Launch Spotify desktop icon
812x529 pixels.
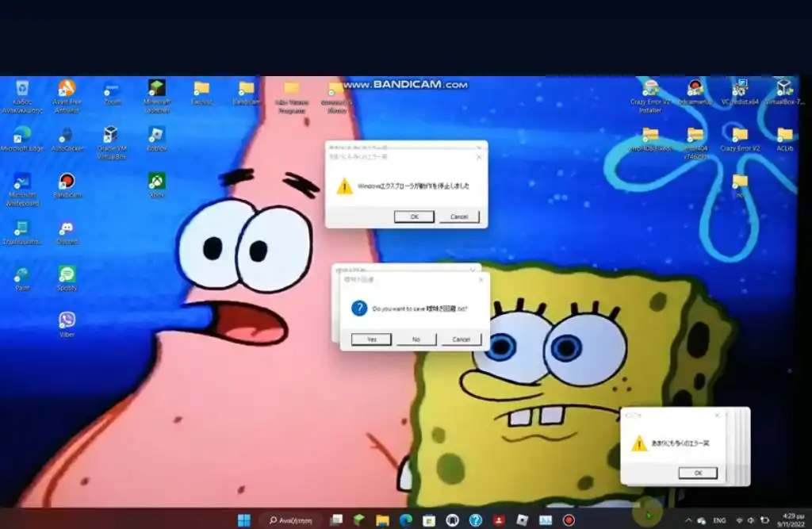(67, 278)
